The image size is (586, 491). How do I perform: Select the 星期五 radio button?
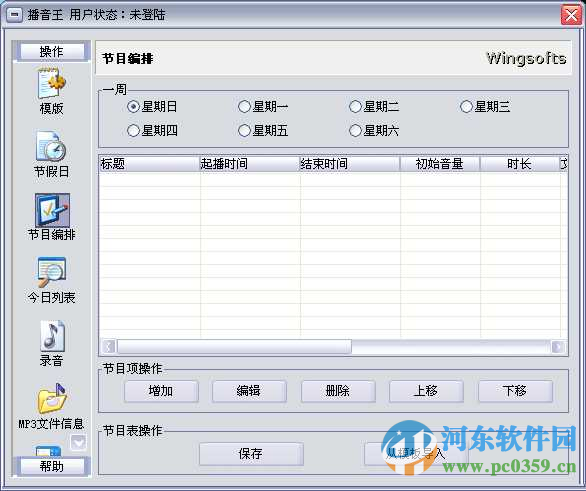coord(244,131)
